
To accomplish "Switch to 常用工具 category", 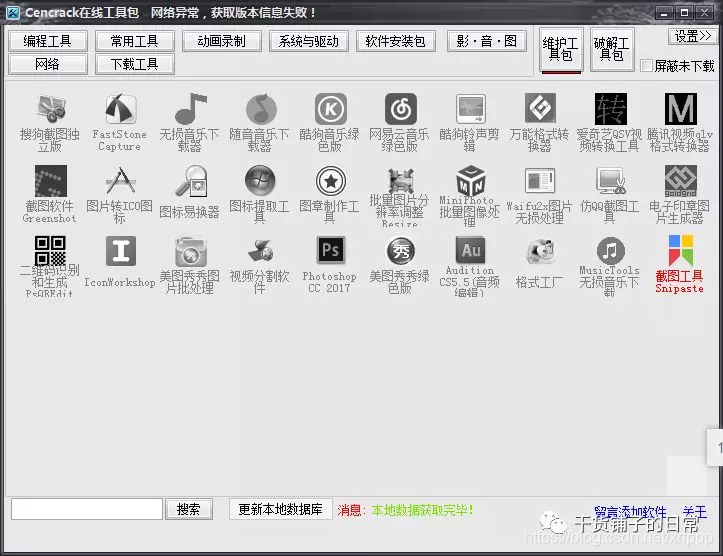I will (135, 41).
